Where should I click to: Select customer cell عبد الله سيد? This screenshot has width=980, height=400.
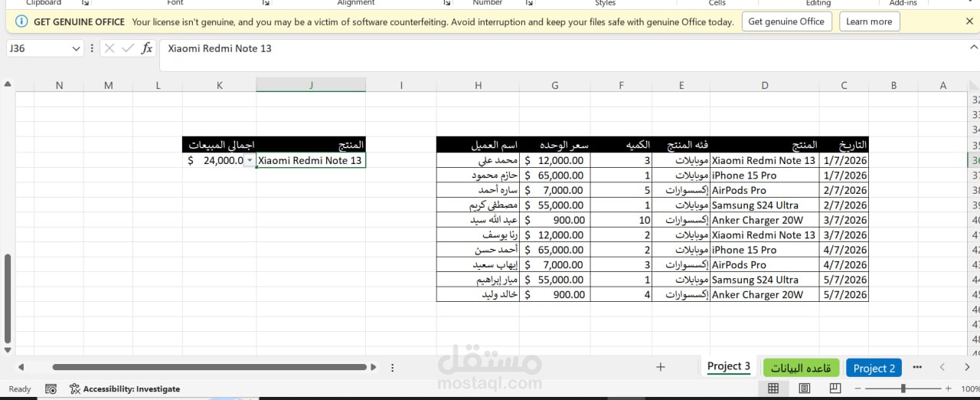(479, 220)
